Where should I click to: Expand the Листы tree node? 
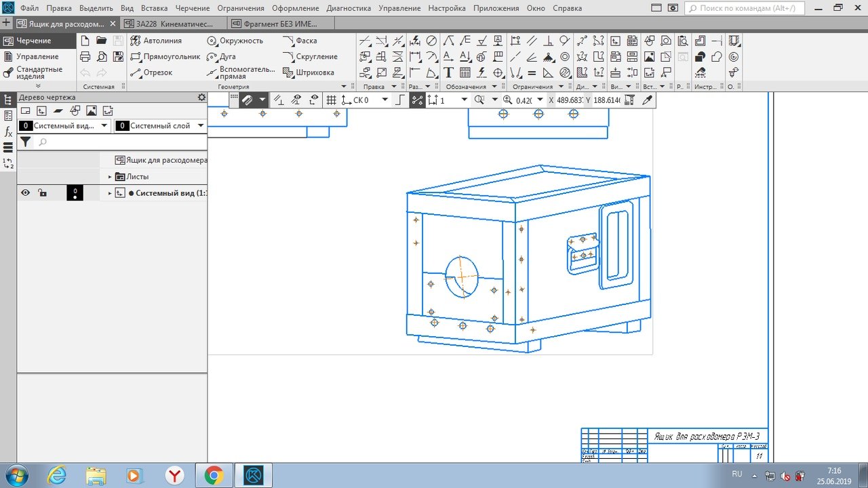(110, 177)
